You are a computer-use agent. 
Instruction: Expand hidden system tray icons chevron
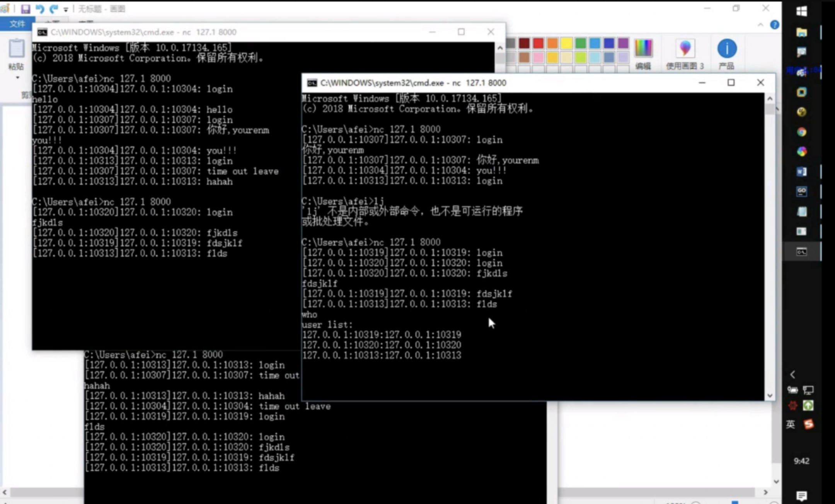pos(793,375)
